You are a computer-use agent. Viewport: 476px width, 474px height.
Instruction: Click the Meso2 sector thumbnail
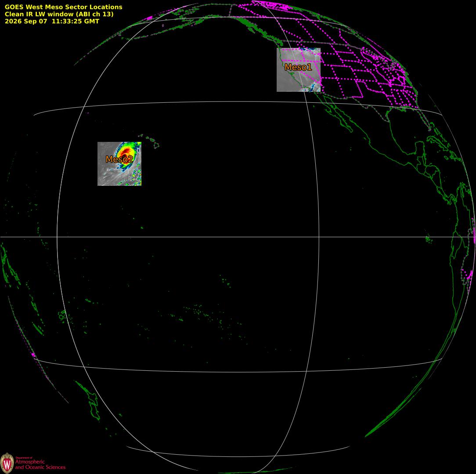(119, 164)
